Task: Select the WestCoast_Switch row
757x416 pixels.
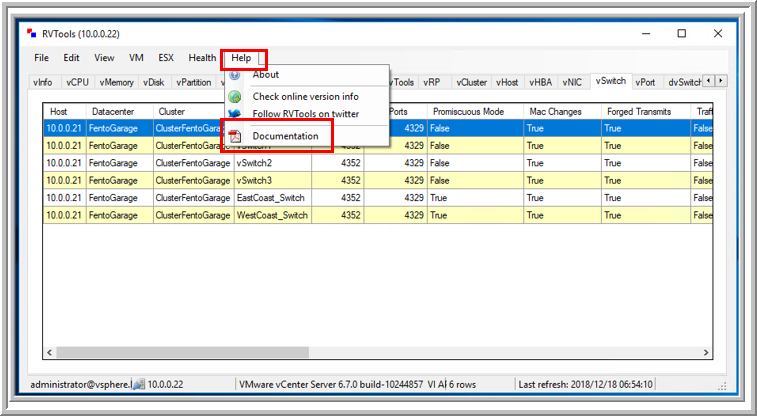Action: click(x=273, y=214)
